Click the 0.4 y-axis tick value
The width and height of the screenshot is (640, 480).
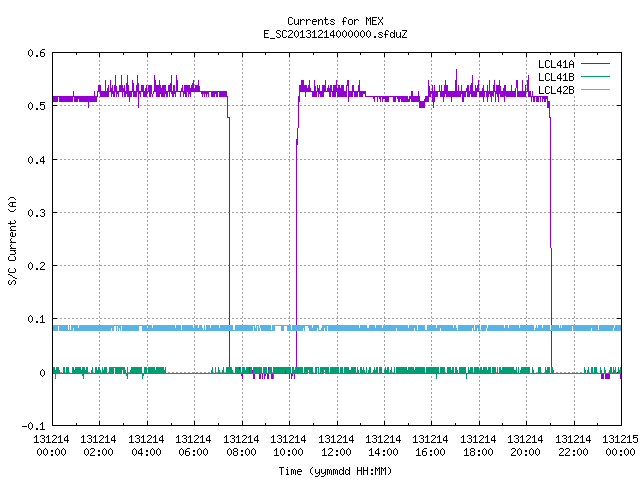pyautogui.click(x=36, y=160)
